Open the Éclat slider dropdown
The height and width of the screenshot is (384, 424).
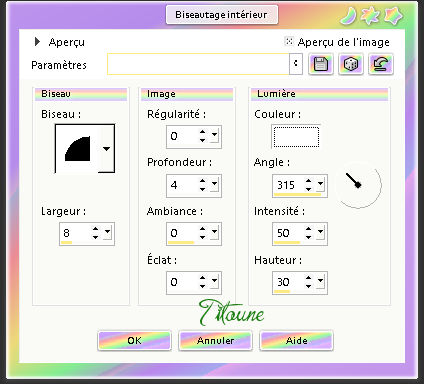(214, 281)
